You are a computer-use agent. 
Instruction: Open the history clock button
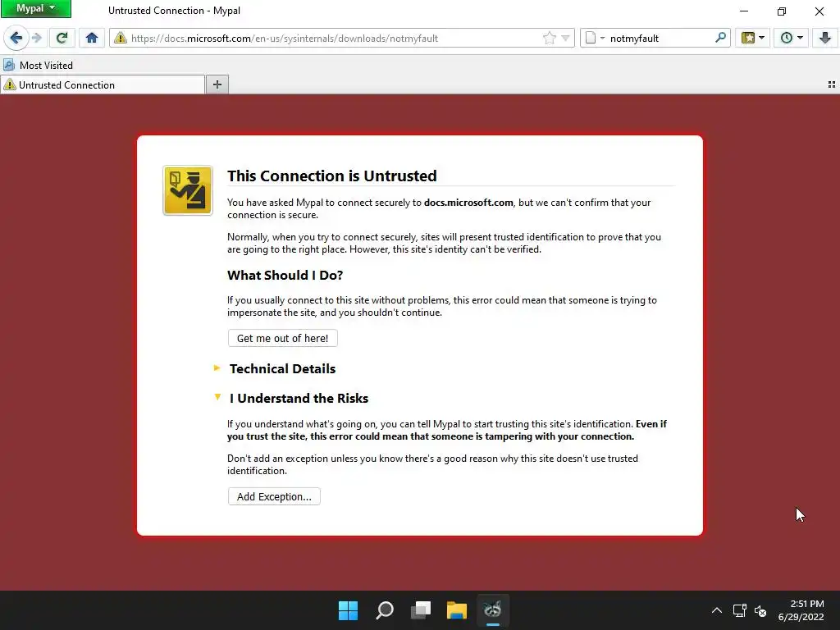click(787, 38)
